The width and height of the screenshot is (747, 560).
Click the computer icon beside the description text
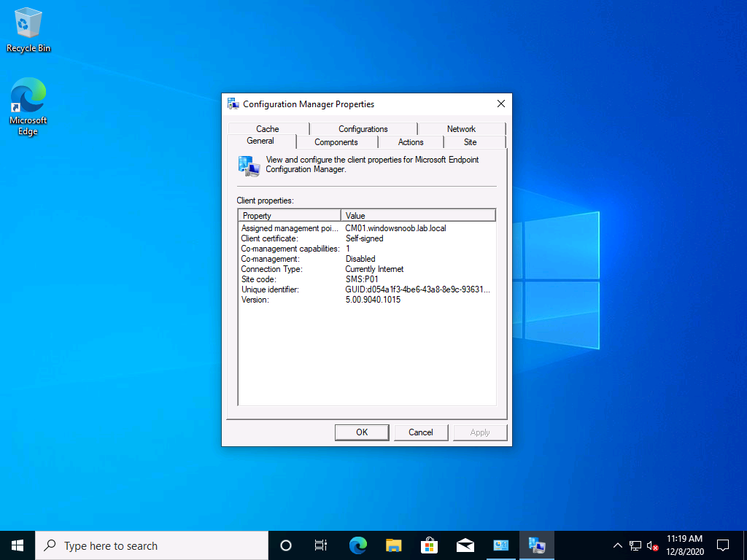249,167
